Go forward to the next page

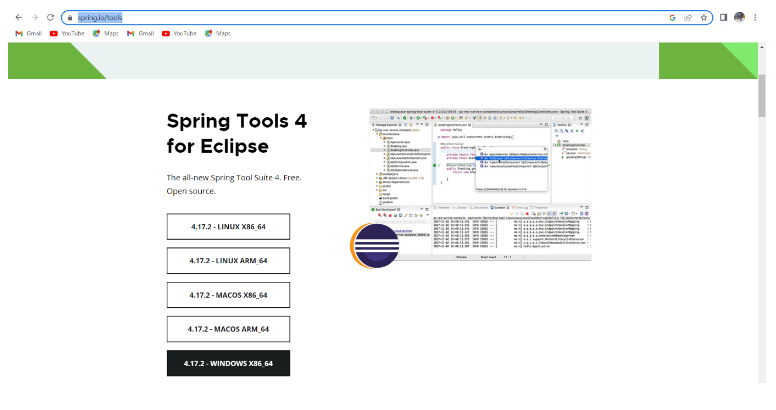[35, 17]
